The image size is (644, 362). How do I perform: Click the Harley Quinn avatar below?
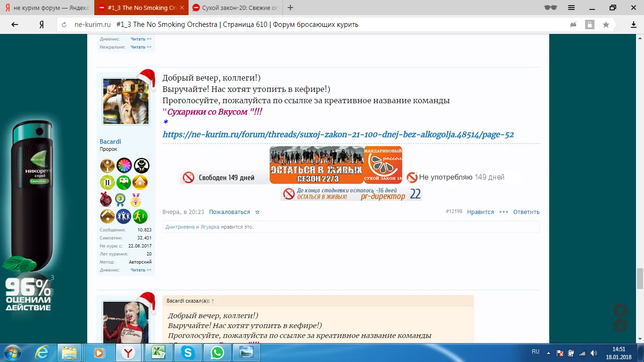coord(126,322)
